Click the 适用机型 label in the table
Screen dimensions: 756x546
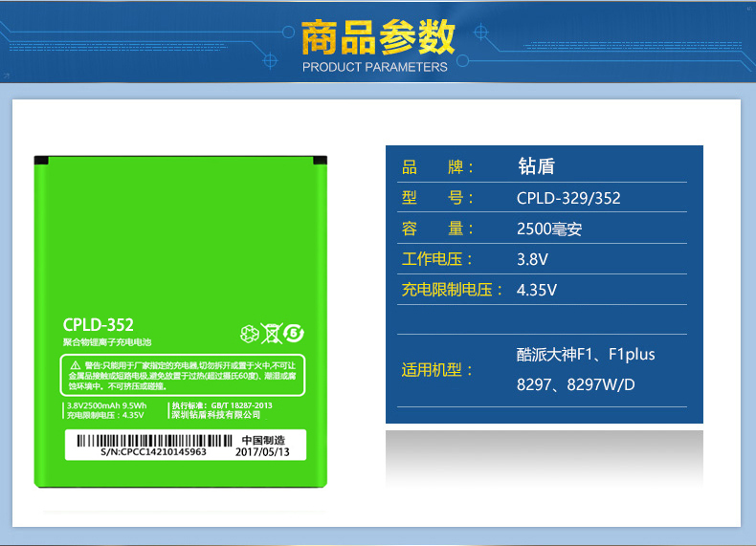pyautogui.click(x=432, y=369)
